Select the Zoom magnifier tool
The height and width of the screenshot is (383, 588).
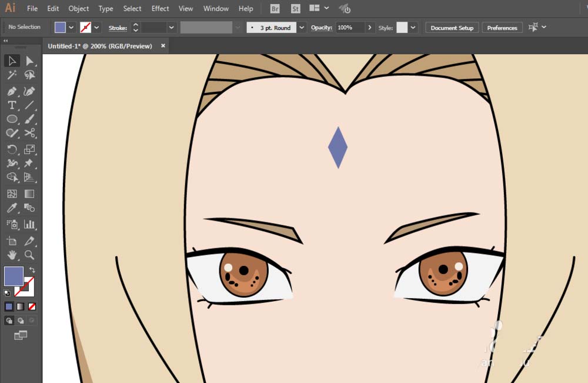pyautogui.click(x=29, y=255)
